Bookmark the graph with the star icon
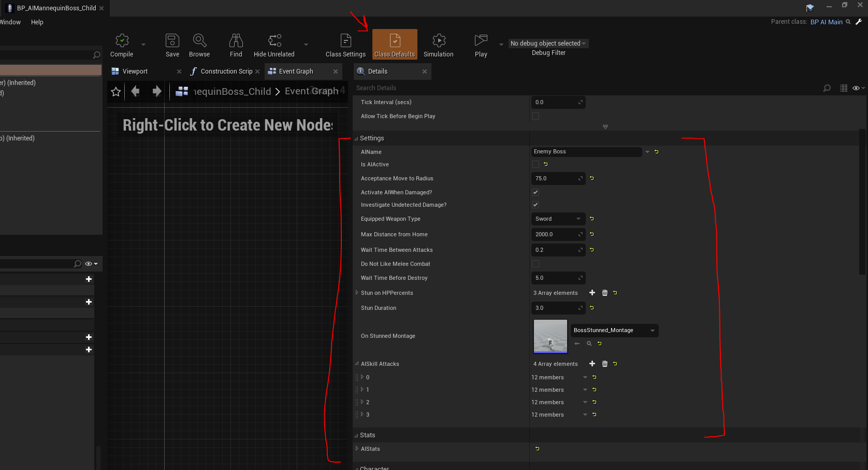The image size is (868, 470). [116, 92]
